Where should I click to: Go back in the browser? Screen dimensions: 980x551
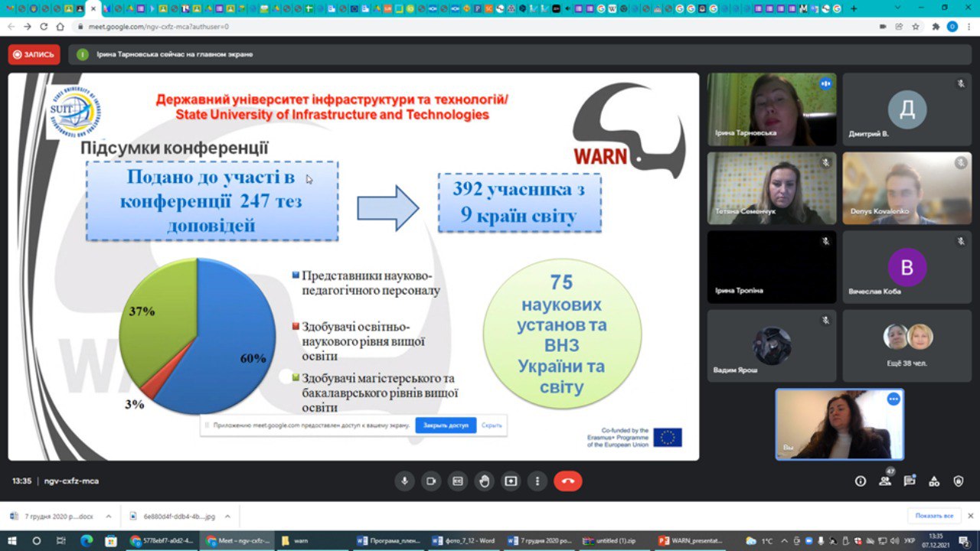click(x=11, y=26)
